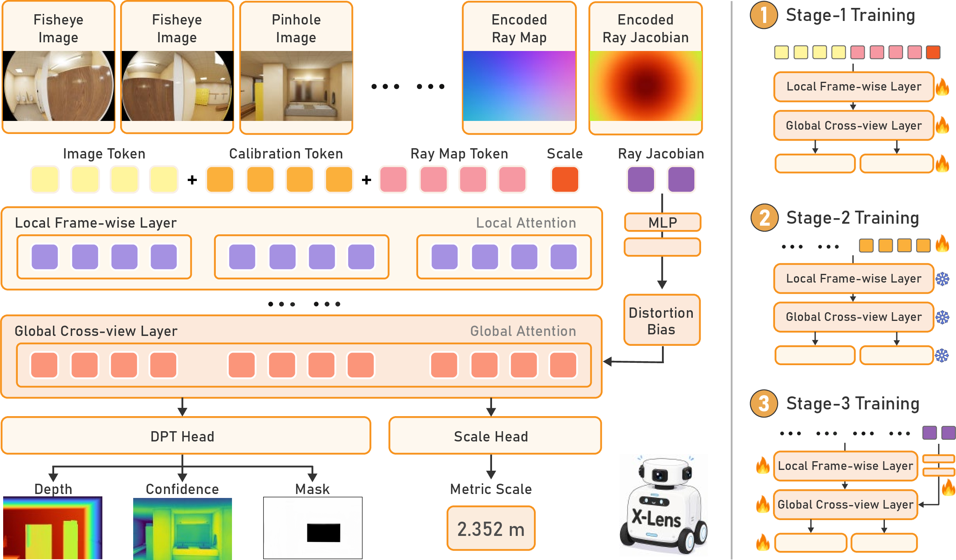
Task: Click Stage-1 Global Cross-view Layer box
Action: 854,126
